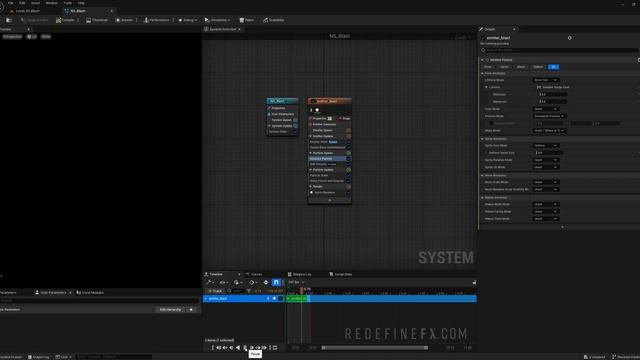Image resolution: width=640 pixels, height=360 pixels.
Task: Toggle the emitter track enabled checkbox
Action: tap(281, 299)
